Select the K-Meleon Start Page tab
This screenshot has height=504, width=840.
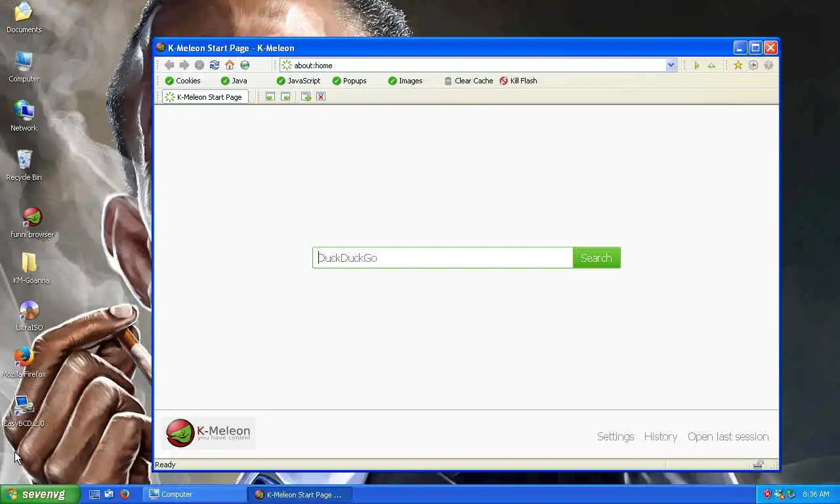(205, 97)
